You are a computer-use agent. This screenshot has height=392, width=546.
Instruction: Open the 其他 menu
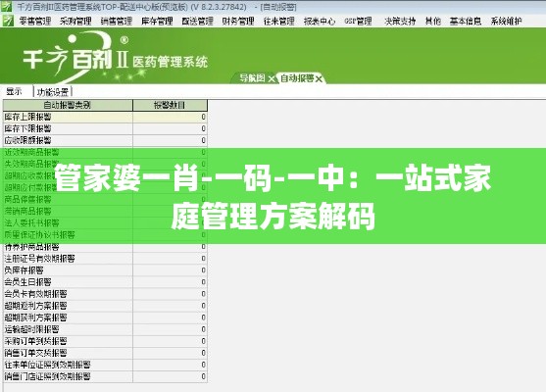click(x=433, y=22)
